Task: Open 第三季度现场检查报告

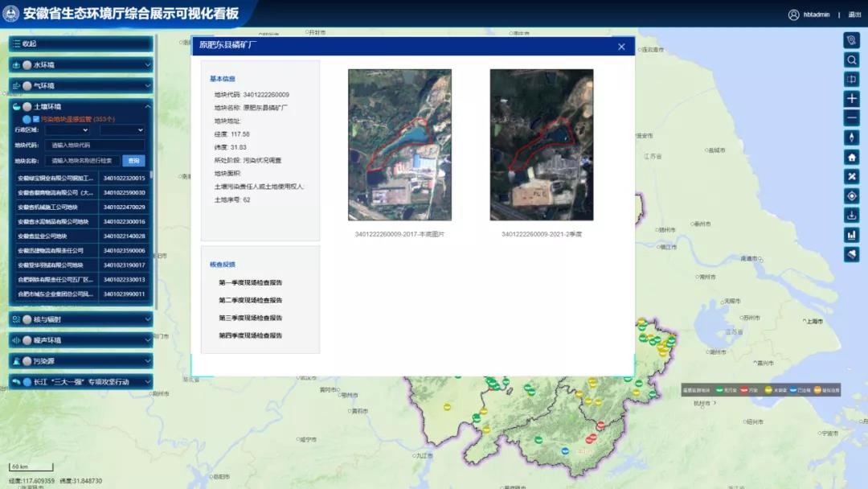Action: pos(250,318)
